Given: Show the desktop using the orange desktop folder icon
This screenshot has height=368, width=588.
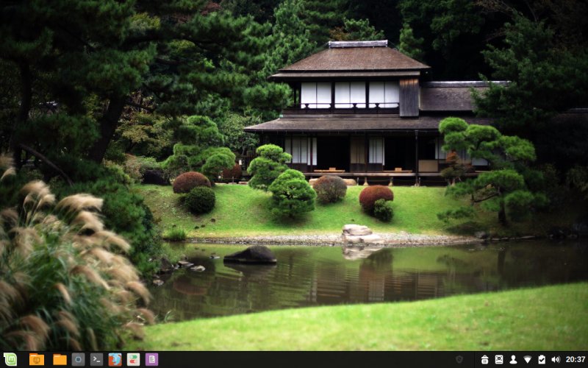Looking at the screenshot, I should [x=37, y=359].
